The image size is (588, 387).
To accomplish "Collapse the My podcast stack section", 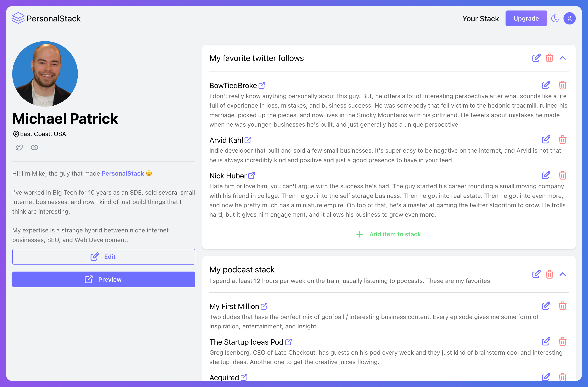I will tap(563, 274).
